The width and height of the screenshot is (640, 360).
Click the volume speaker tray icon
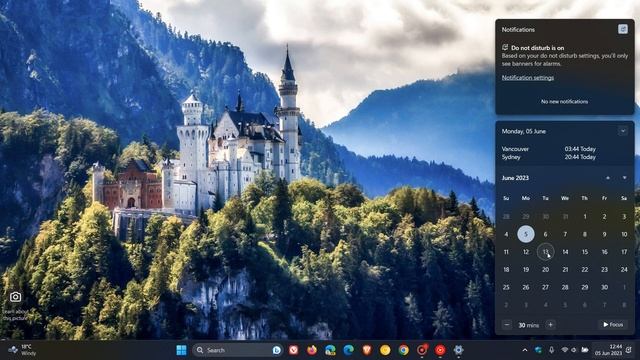point(574,350)
